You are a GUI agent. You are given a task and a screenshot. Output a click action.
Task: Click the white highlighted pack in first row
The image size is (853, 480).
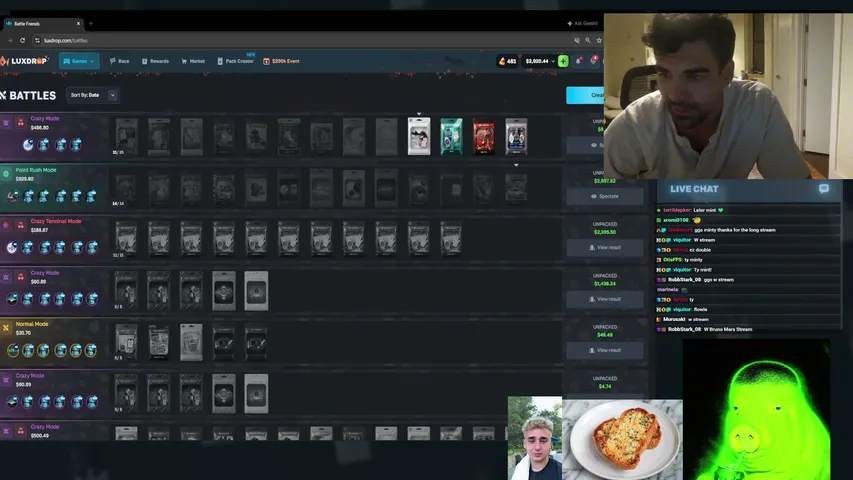(419, 136)
